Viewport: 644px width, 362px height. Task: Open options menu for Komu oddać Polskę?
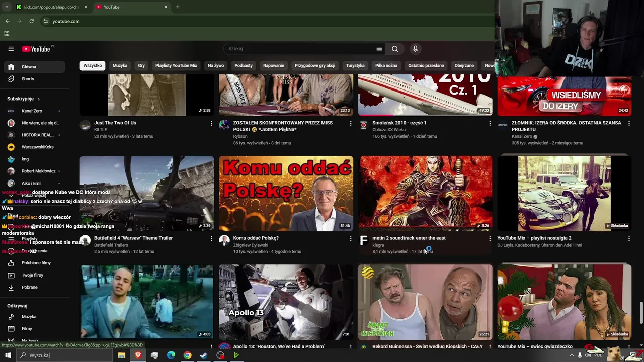tap(351, 239)
